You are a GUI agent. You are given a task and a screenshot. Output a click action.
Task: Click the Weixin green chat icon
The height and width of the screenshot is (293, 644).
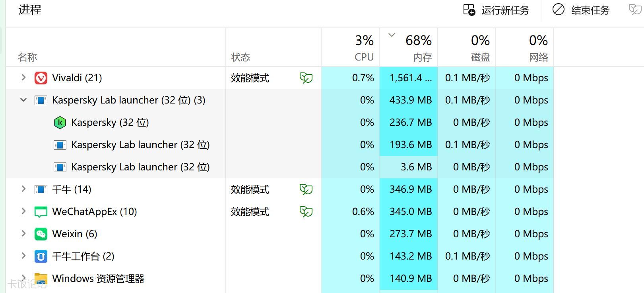41,234
